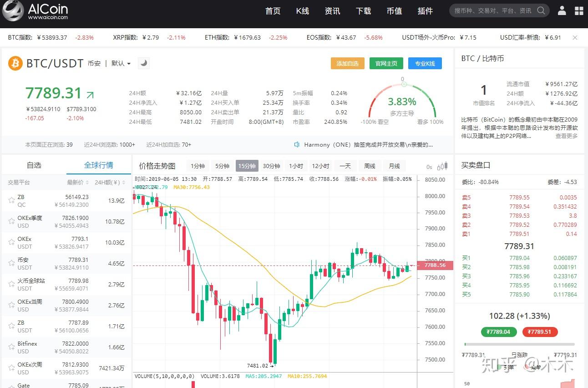Click the ETH指数 ticker entry
The width and height of the screenshot is (588, 388).
[246, 37]
